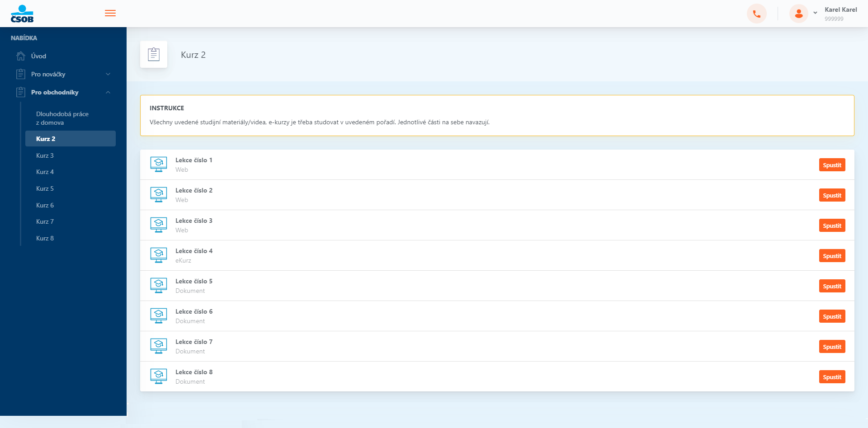Click the ČSOB logo
Viewport: 868px width, 428px height.
point(22,14)
